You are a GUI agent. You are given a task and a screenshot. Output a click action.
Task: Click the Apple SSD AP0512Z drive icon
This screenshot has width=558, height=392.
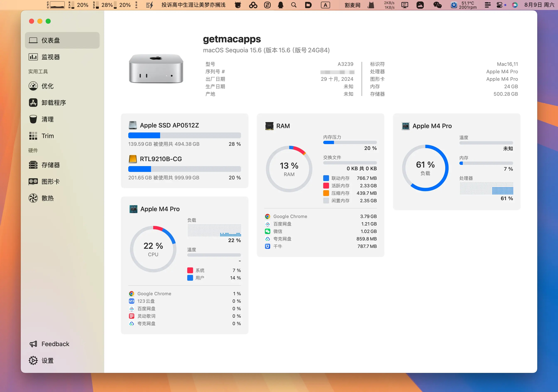coord(133,125)
